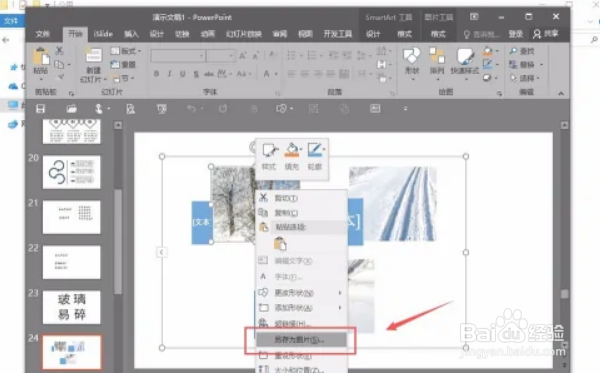Select slide 20 thumbnail
This screenshot has height=373, width=600.
click(72, 172)
